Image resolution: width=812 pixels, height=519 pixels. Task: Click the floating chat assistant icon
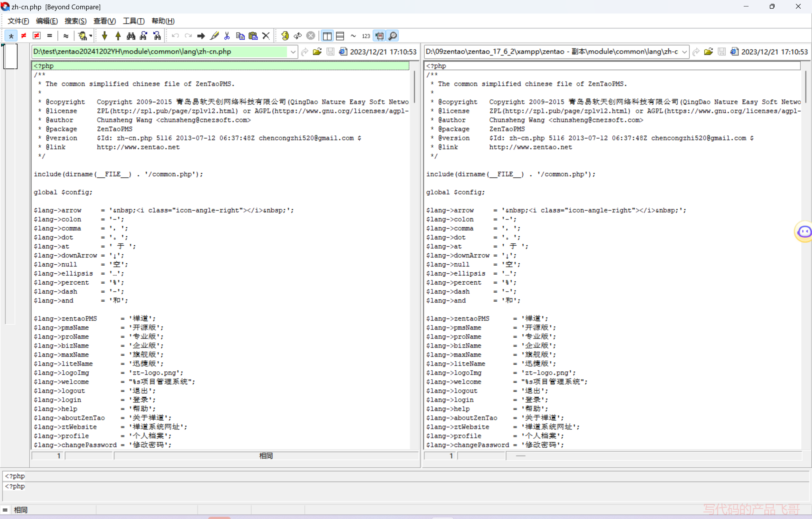point(804,231)
